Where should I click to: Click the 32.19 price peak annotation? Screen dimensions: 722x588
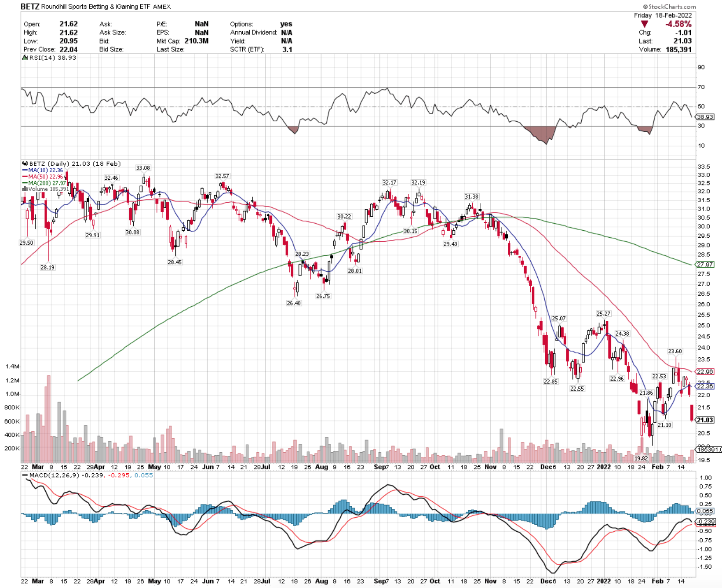(418, 182)
